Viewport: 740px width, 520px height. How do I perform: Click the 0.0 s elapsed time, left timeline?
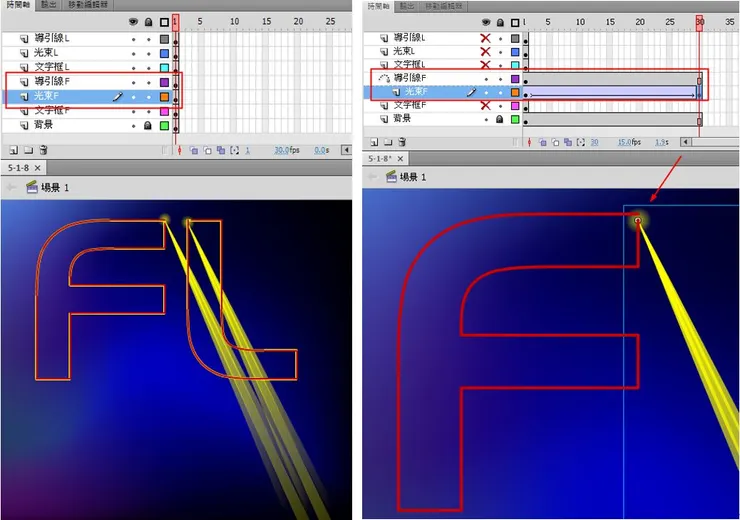(321, 150)
